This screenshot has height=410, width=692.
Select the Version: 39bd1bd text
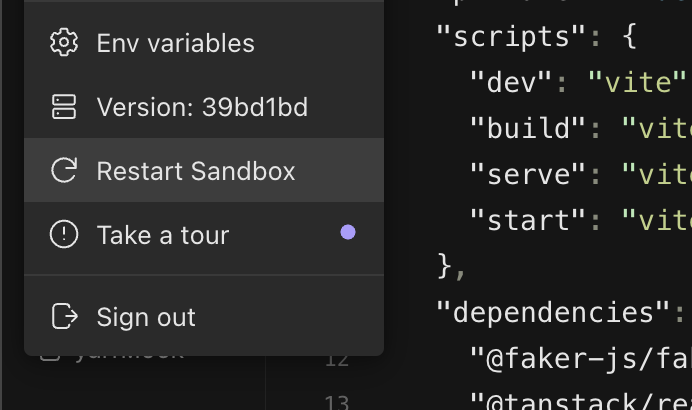click(202, 107)
